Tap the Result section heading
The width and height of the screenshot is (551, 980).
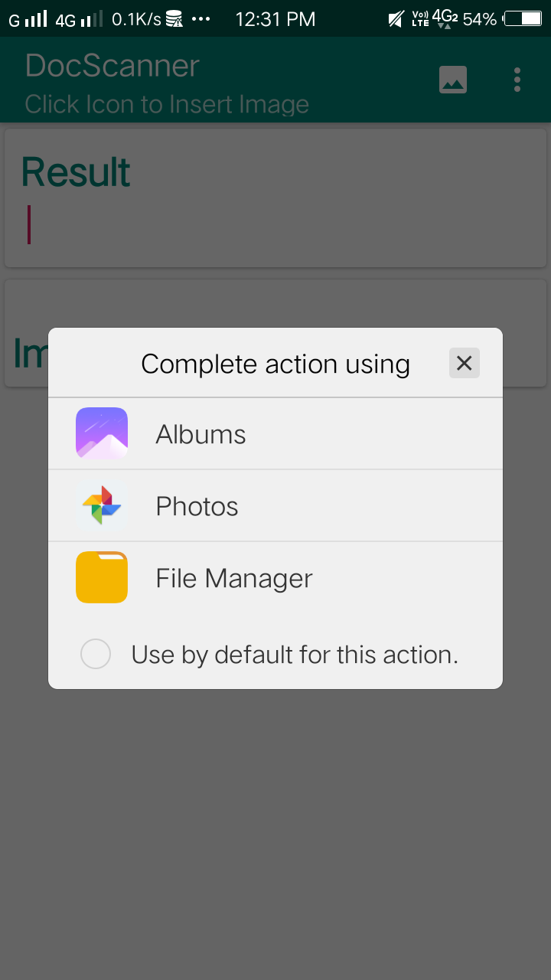pyautogui.click(x=75, y=172)
